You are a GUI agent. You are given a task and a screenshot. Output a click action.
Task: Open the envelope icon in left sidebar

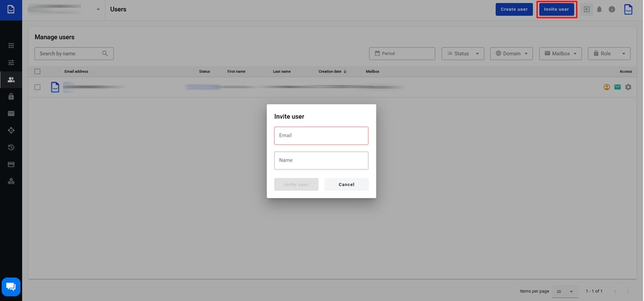(11, 114)
